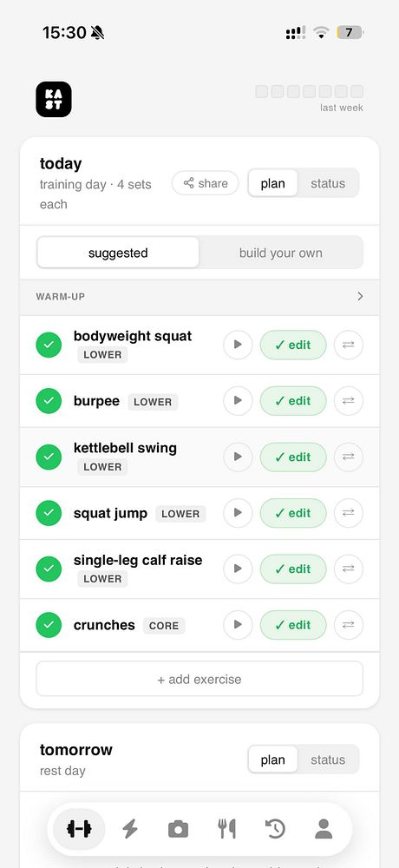This screenshot has width=399, height=868.
Task: Click the + add exercise button
Action: (199, 679)
